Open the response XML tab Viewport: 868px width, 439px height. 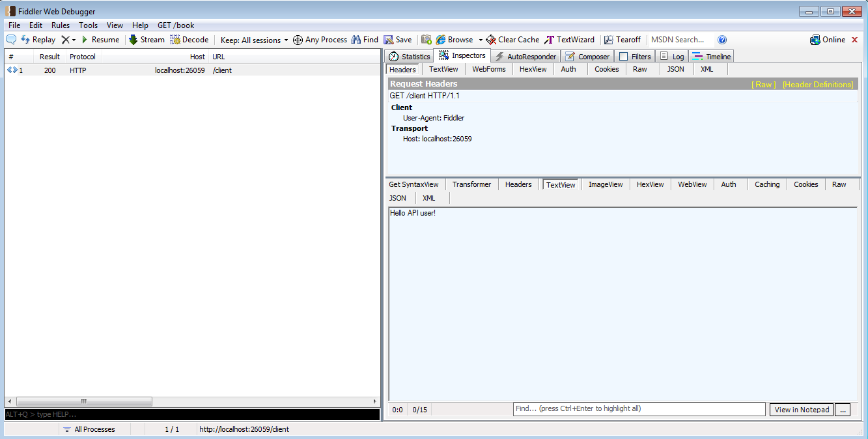(428, 198)
